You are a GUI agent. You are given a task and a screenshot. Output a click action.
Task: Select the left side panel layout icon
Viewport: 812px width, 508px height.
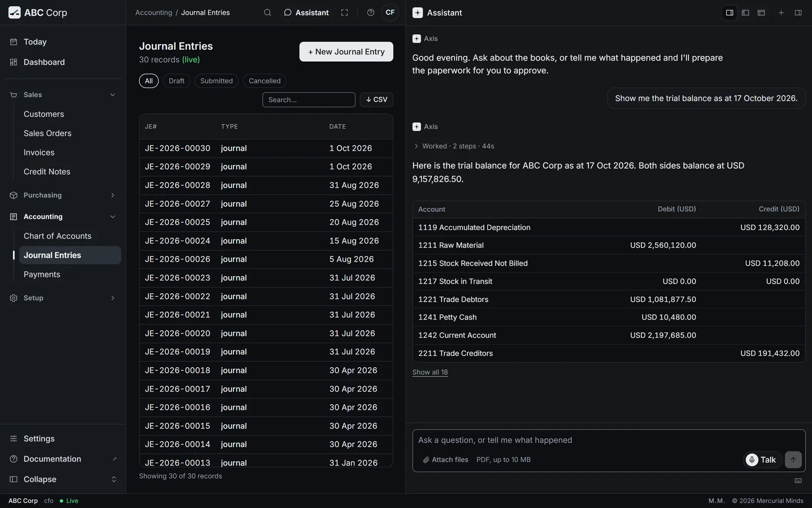click(746, 13)
